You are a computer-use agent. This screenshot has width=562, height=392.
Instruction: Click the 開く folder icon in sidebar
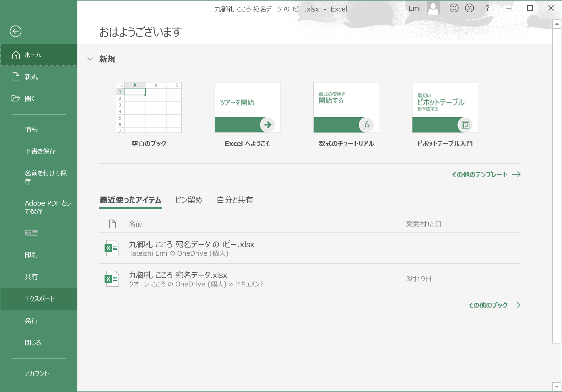coord(16,99)
